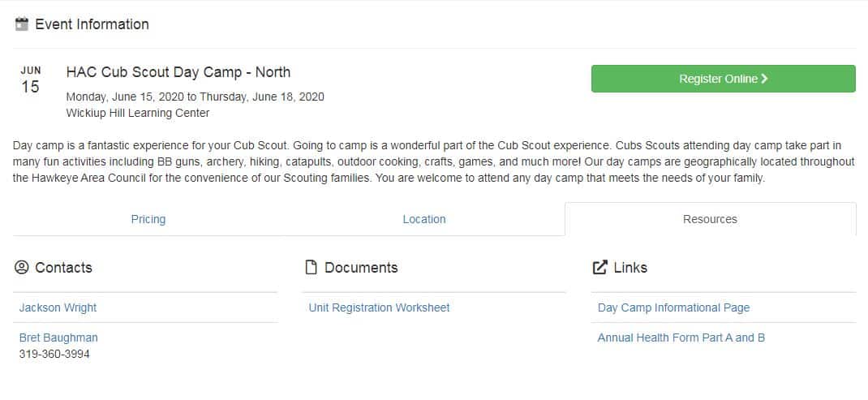Click the Event Information heading
868x400 pixels.
[92, 24]
